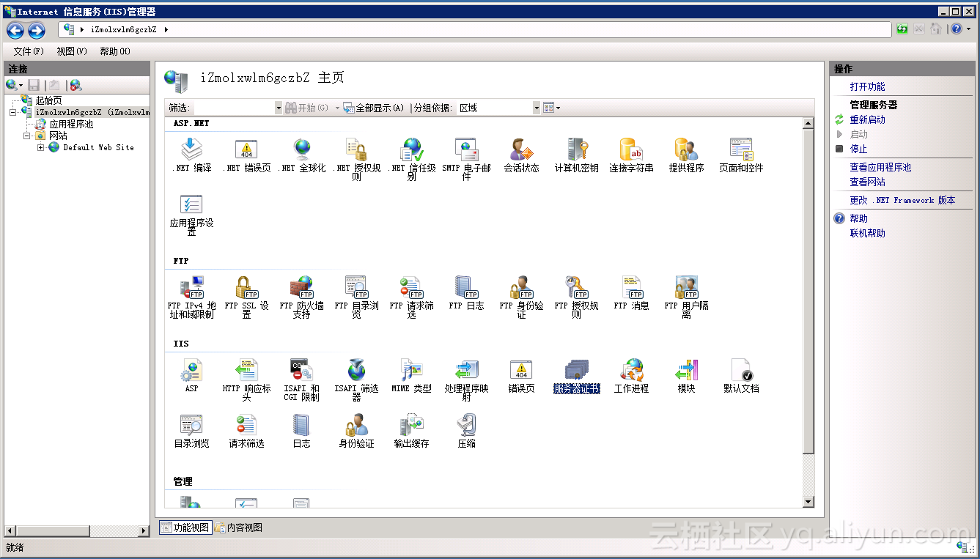This screenshot has height=559, width=980.
Task: Open 默认文档 feature
Action: click(x=741, y=375)
